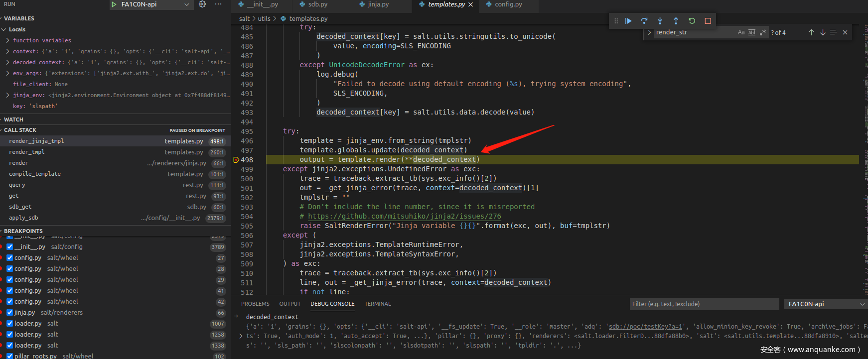
Task: Restart the debug session
Action: coord(692,21)
